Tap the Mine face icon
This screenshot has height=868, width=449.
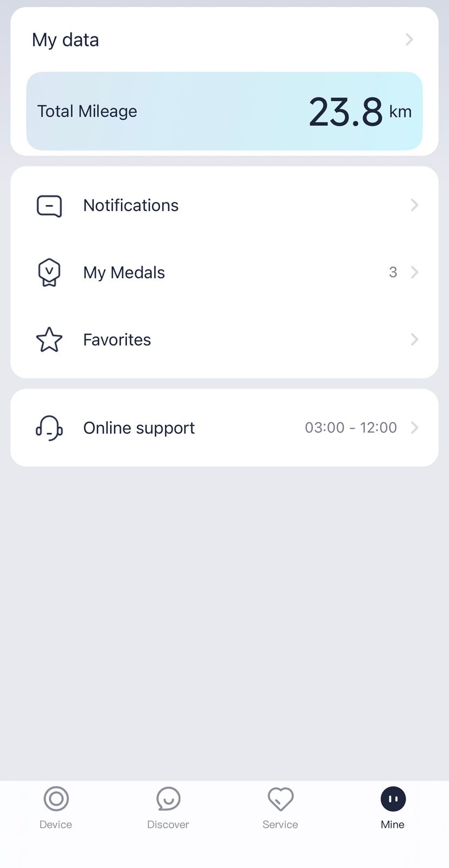pyautogui.click(x=393, y=799)
